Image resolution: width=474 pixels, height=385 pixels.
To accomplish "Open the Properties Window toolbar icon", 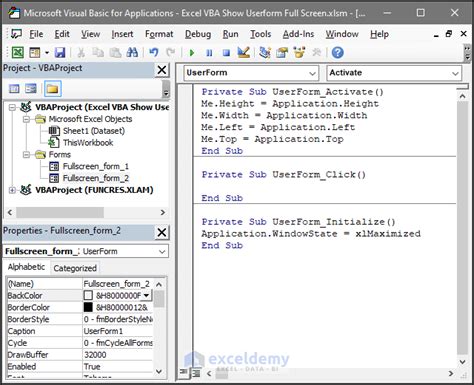I will tap(282, 52).
